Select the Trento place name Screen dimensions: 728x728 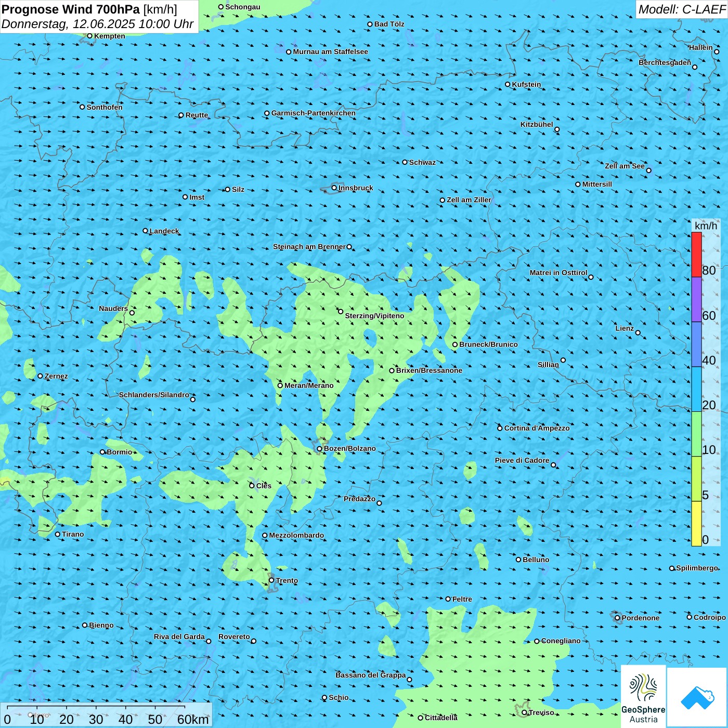287,580
